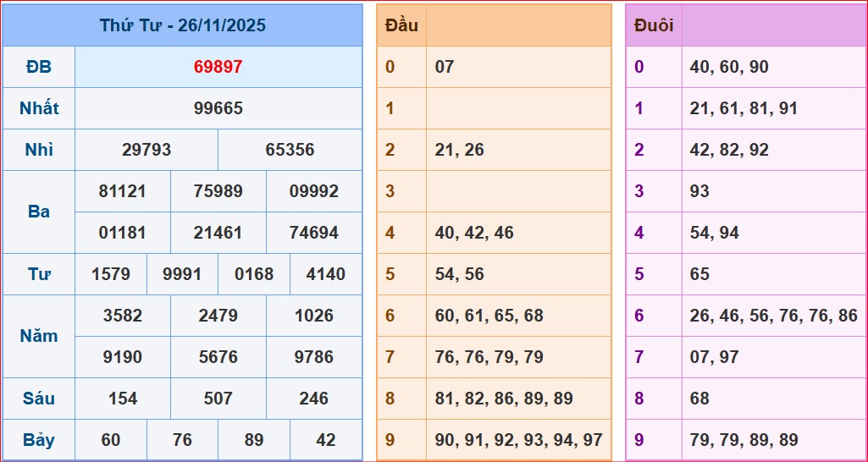Viewport: 868px width, 462px height.
Task: Click the Năm prize row label
Action: pos(39,337)
